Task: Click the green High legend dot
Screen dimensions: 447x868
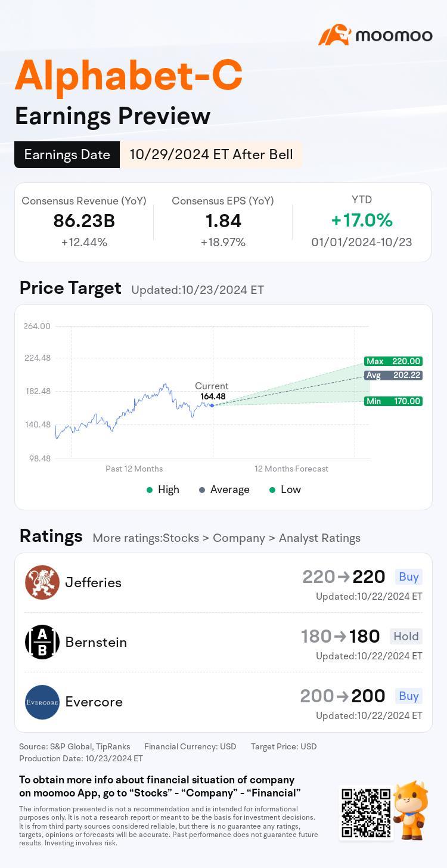Action: click(x=150, y=489)
